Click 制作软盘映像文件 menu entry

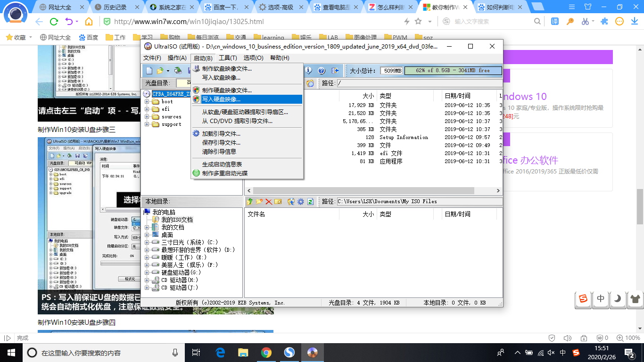click(226, 68)
